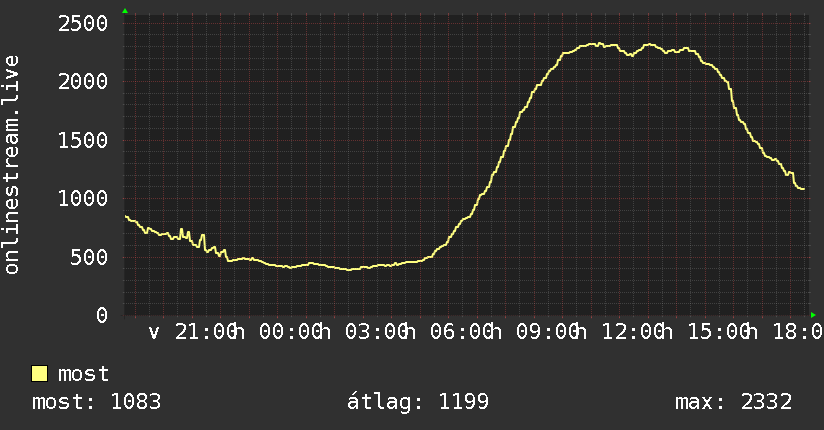The width and height of the screenshot is (824, 430).
Task: Click the y-axis label 500
Action: pos(89,258)
